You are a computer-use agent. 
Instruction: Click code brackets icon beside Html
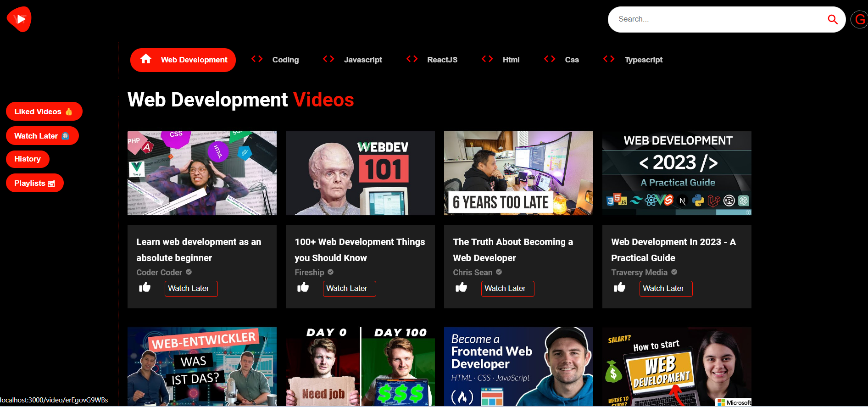point(487,59)
